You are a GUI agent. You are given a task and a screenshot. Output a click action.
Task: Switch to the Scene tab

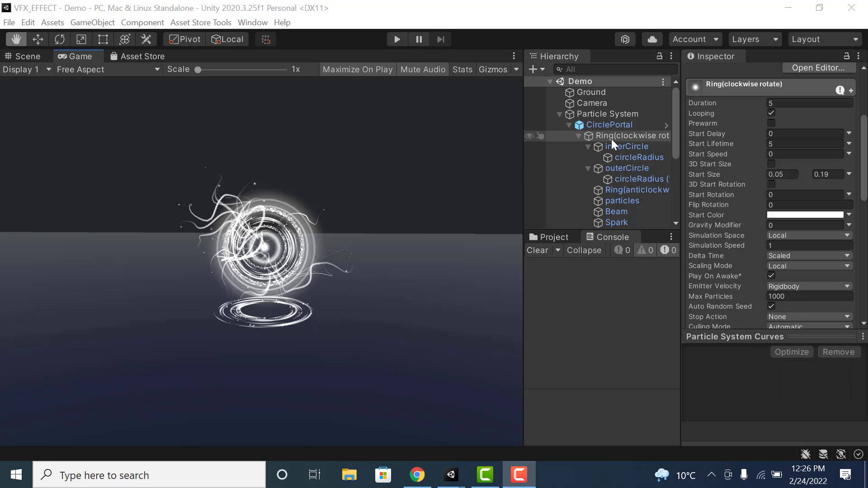point(23,56)
